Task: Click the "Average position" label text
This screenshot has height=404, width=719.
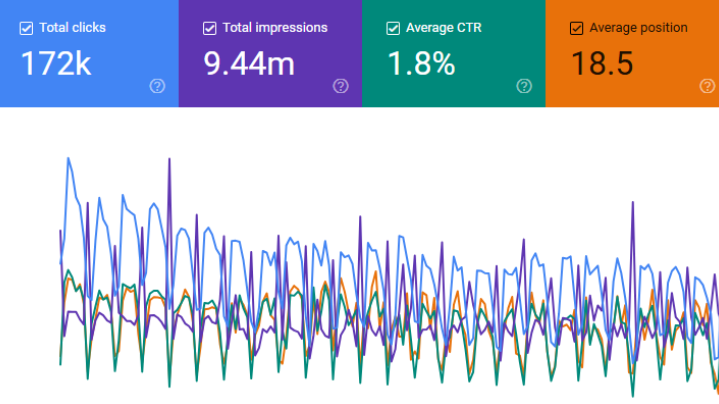Action: pyautogui.click(x=638, y=28)
